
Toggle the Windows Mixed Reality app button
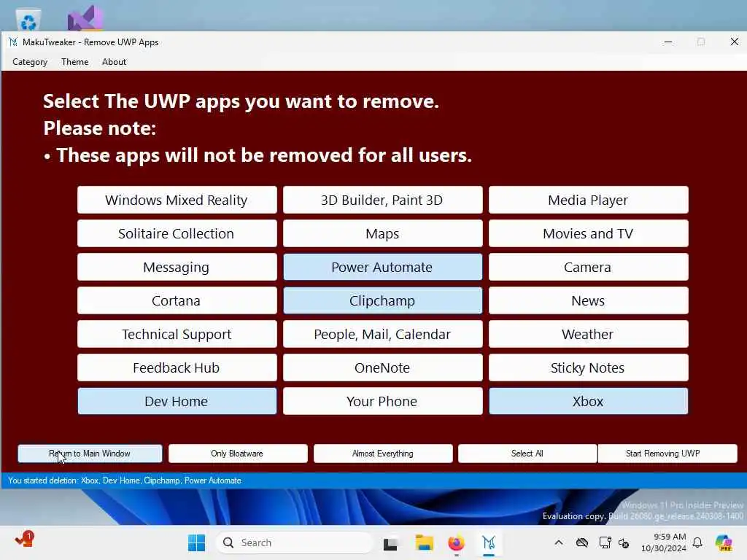(177, 200)
